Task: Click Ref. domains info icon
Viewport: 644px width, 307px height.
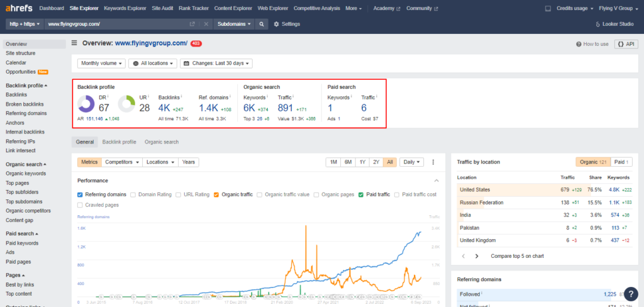Action: 230,96
